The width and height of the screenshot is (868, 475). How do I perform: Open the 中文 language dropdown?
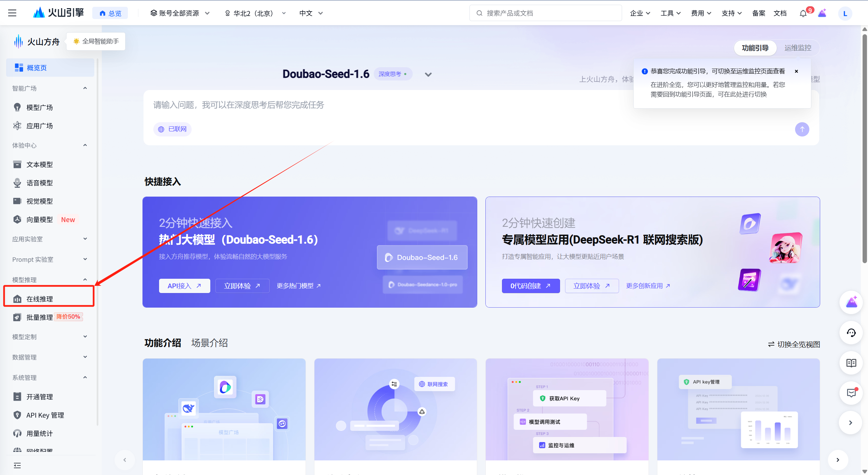[x=311, y=13]
